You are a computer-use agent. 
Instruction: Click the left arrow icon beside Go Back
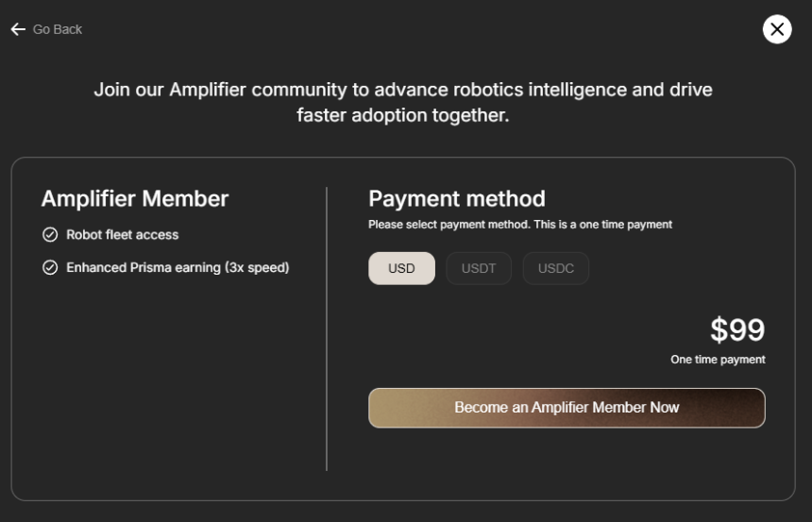pos(17,29)
